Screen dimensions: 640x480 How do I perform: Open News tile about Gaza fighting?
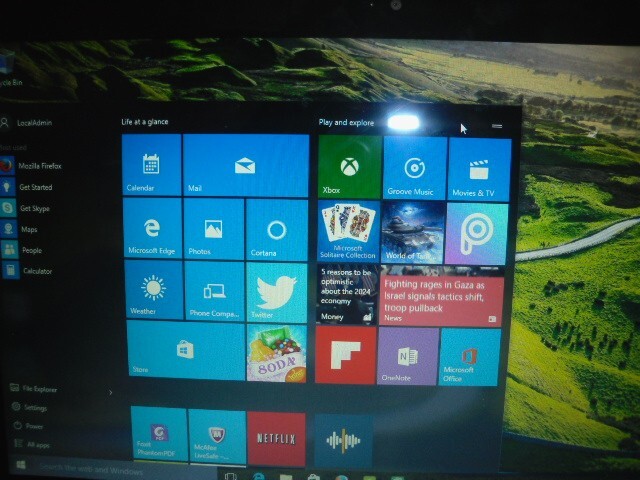(x=441, y=296)
